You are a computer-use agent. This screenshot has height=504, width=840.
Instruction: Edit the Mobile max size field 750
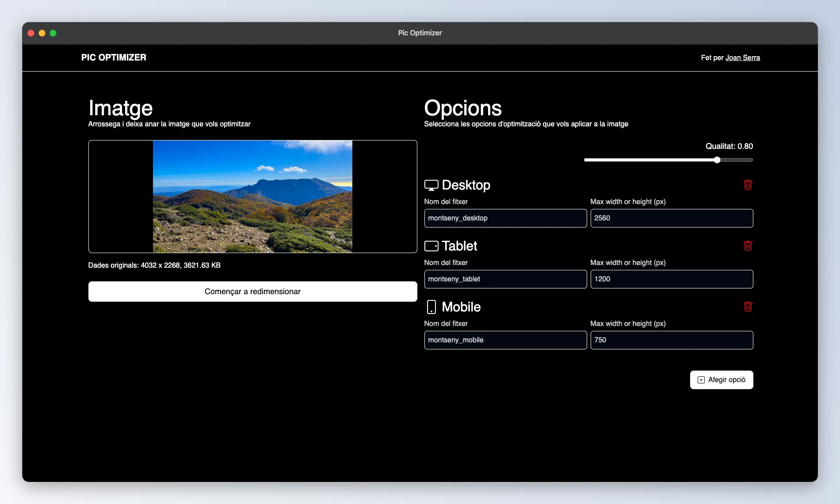[x=672, y=340]
